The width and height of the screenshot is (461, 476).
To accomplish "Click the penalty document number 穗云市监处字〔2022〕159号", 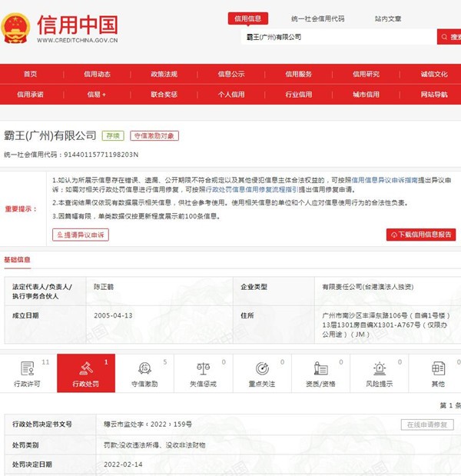I will (x=148, y=424).
